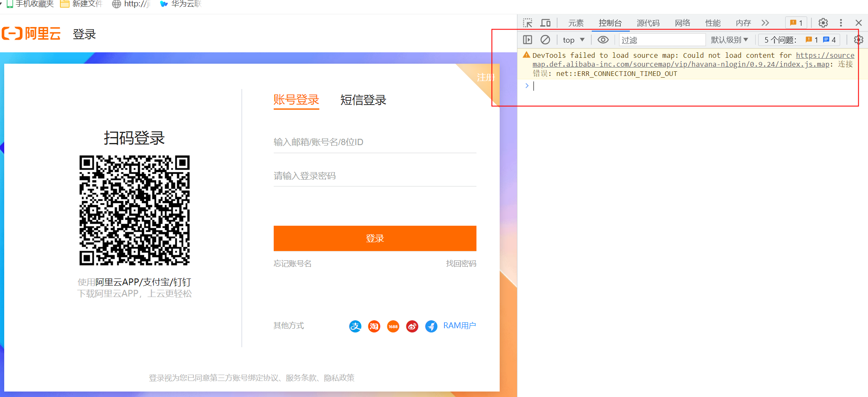The width and height of the screenshot is (868, 397).
Task: Switch to the 内存 tab
Action: coord(743,23)
